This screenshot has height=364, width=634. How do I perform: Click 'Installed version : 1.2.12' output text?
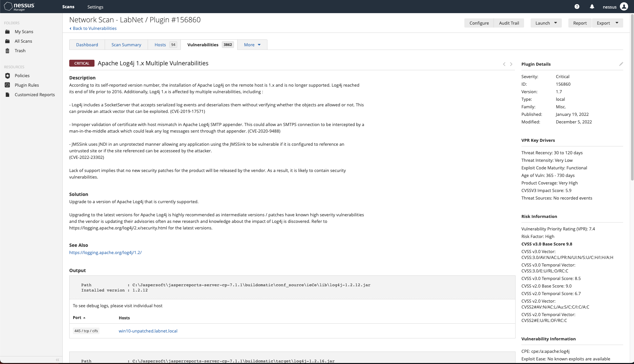[x=115, y=290]
